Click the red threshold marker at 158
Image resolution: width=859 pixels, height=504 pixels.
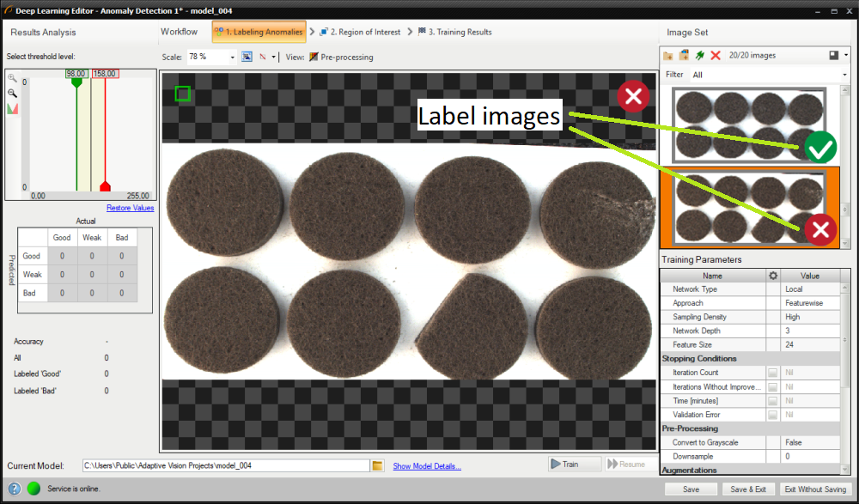[105, 186]
